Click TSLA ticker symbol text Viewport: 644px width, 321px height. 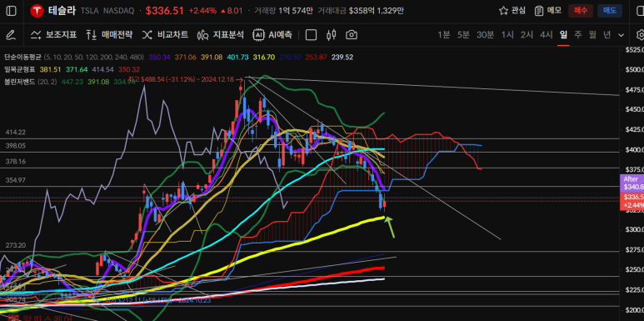pos(89,12)
